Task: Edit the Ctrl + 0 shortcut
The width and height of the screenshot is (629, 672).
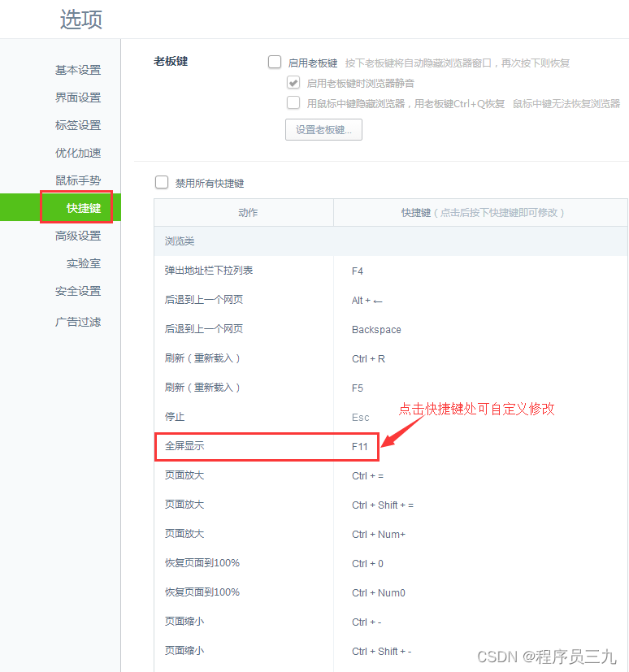Action: pos(367,564)
